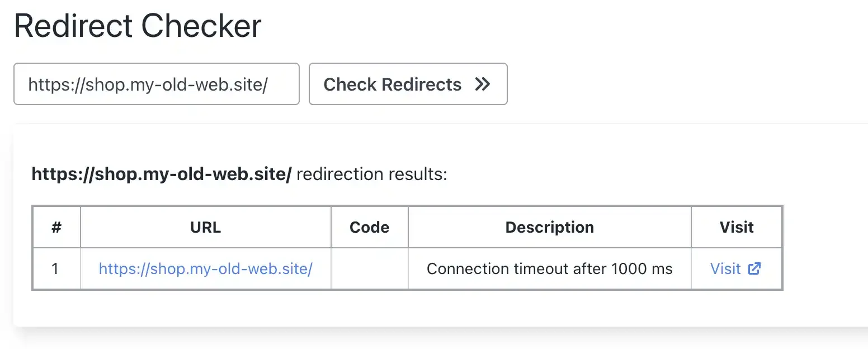868x349 pixels.
Task: Click row number 1 in the results table
Action: 56,269
